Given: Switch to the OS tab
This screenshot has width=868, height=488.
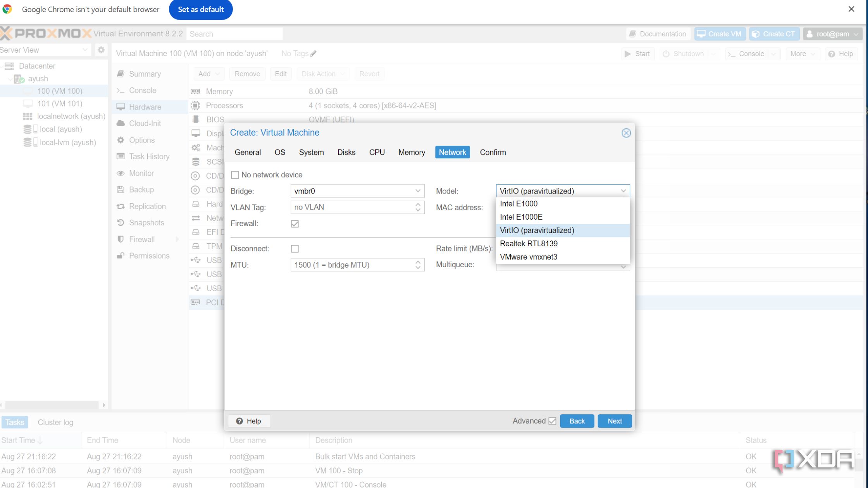Looking at the screenshot, I should [280, 152].
